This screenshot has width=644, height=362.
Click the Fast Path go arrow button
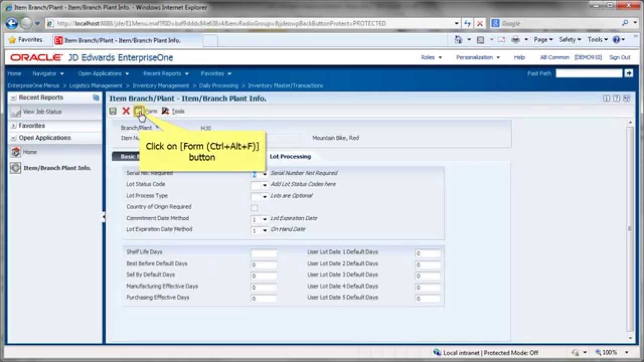click(x=628, y=73)
